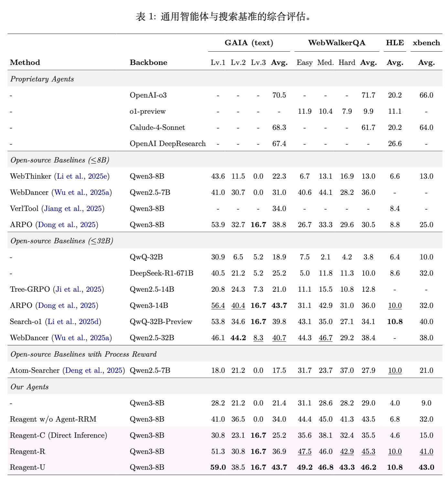The image size is (448, 482).
Task: Select the Our Agents section label
Action: click(29, 387)
